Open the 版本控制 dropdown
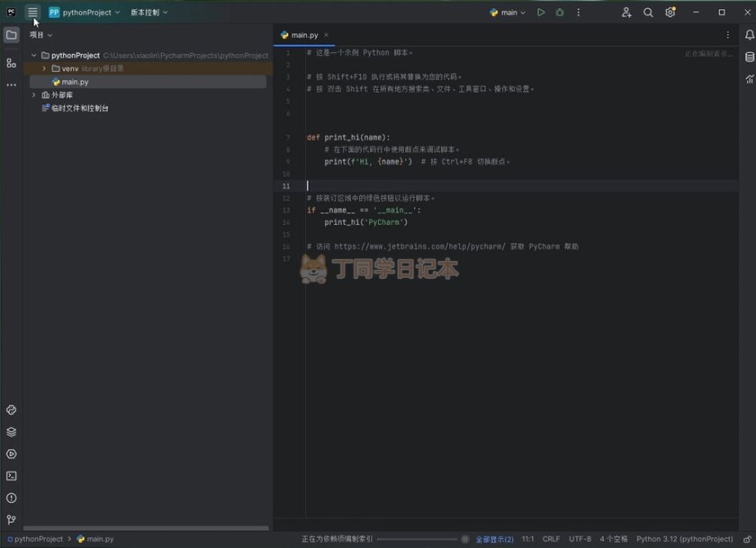756x548 pixels. pyautogui.click(x=148, y=13)
